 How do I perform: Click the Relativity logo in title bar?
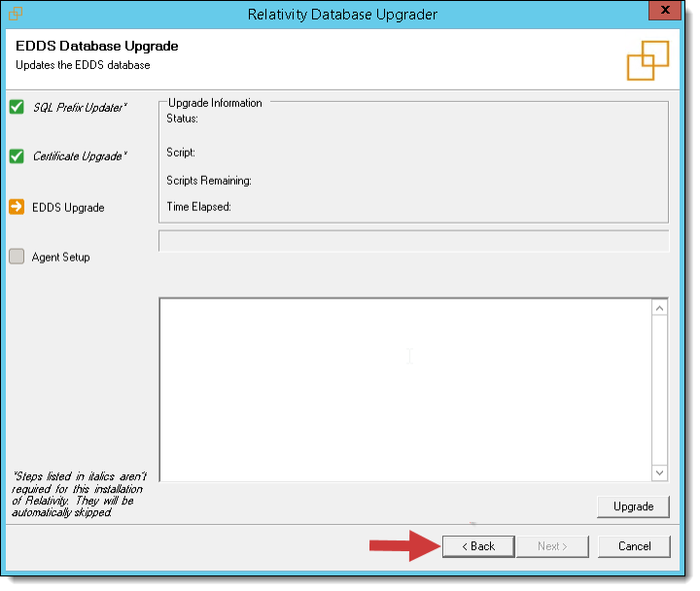[16, 14]
